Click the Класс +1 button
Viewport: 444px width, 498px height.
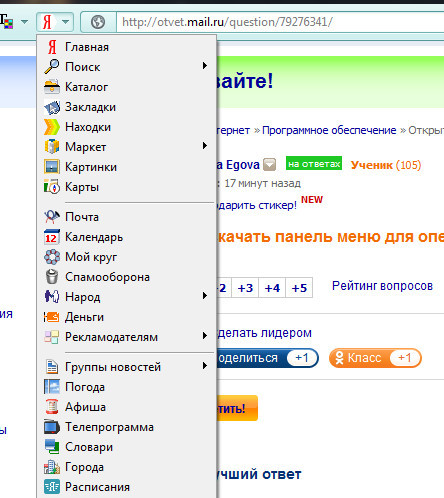point(375,358)
